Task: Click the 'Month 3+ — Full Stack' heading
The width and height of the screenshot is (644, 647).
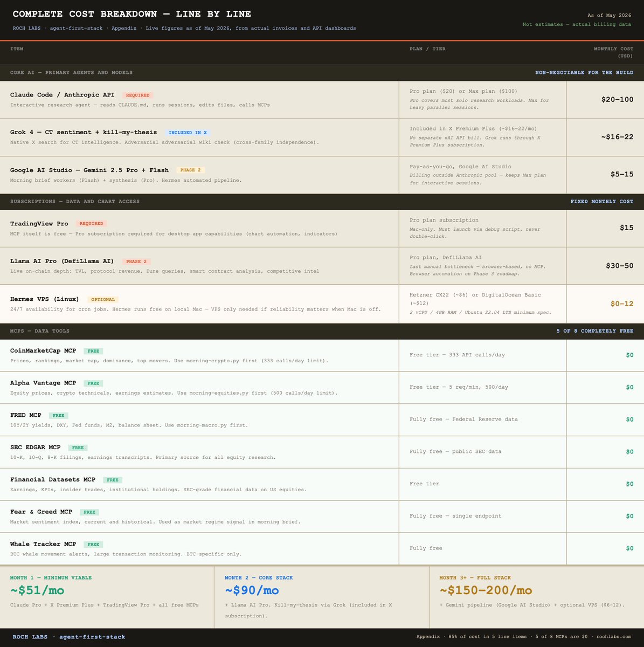Action: (x=475, y=578)
